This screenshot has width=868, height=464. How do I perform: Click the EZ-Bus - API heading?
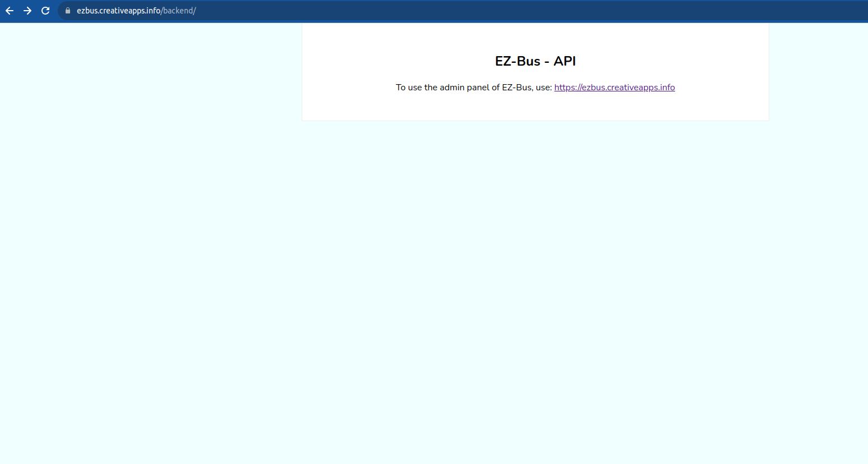535,61
